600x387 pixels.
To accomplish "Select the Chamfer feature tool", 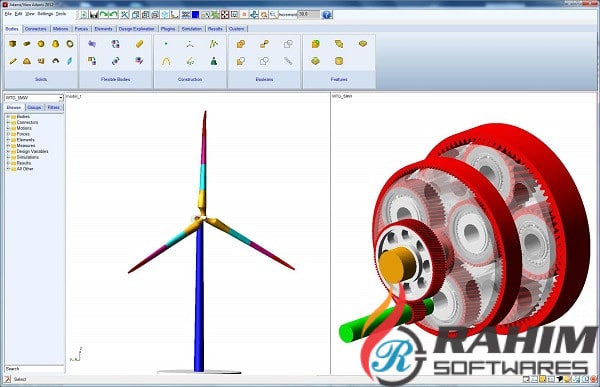I will (x=339, y=44).
